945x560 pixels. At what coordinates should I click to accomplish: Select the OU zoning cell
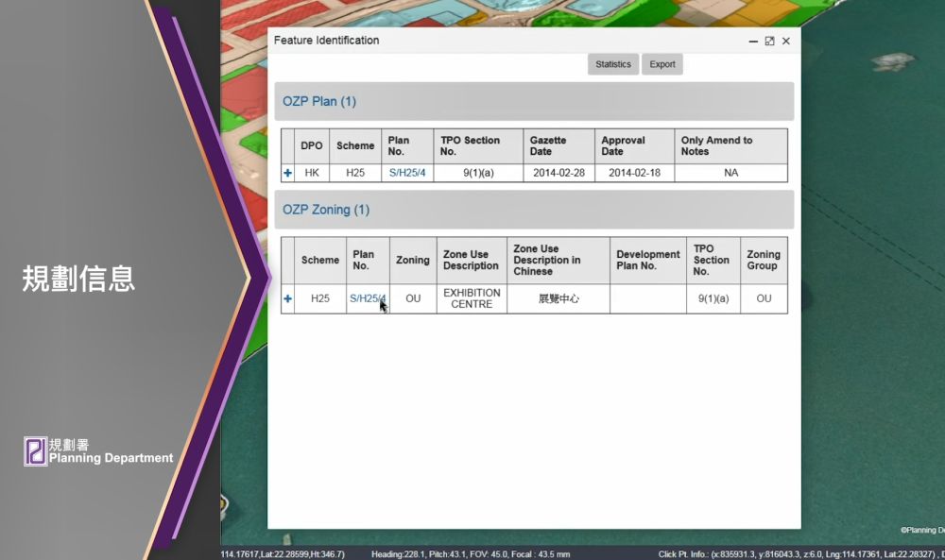[412, 298]
